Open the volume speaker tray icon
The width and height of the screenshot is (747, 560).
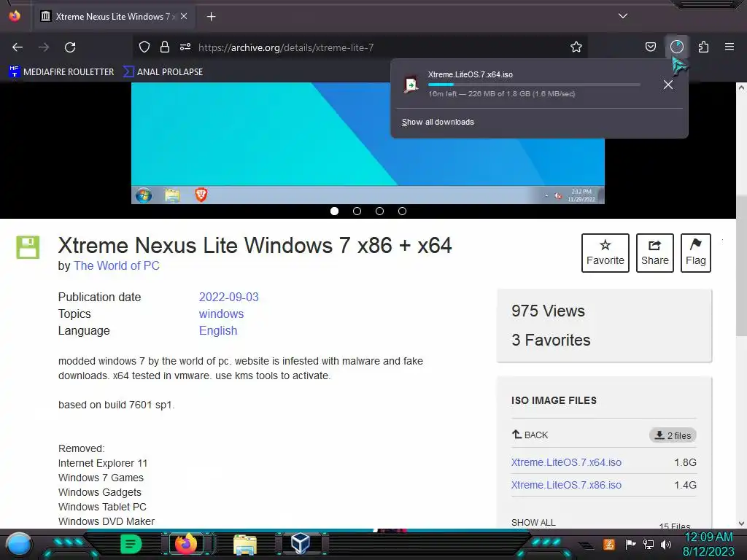pos(665,544)
